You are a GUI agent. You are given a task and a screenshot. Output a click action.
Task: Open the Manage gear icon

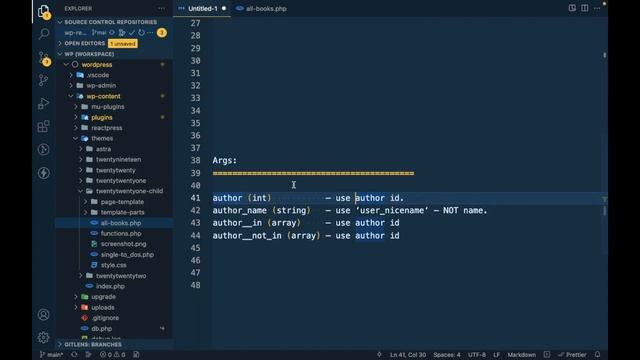coord(44,337)
